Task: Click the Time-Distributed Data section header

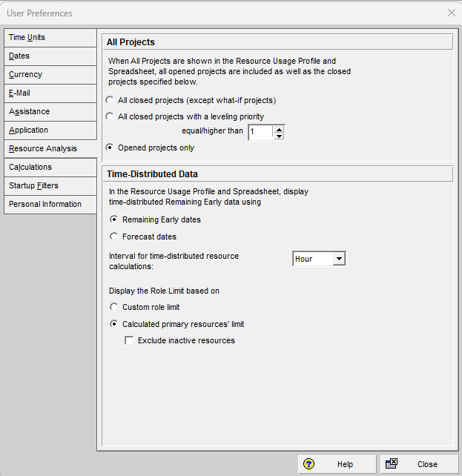Action: pos(277,174)
